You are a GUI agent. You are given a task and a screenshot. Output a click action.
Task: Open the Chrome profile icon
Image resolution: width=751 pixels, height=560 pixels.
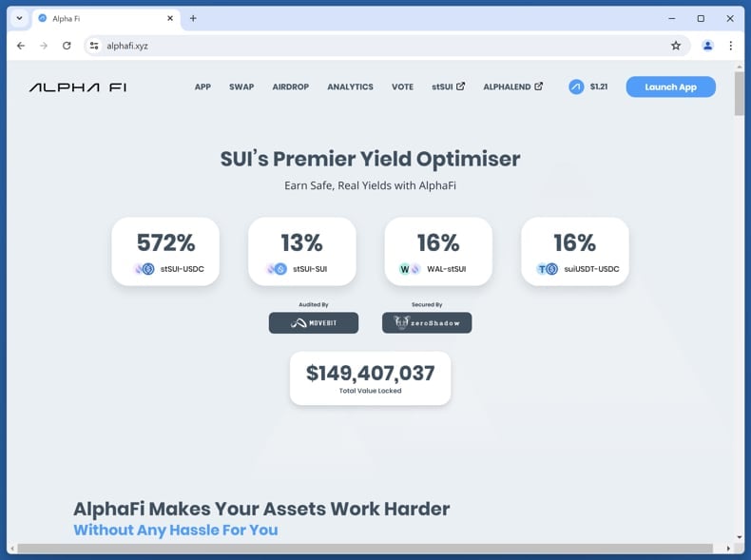coord(707,46)
